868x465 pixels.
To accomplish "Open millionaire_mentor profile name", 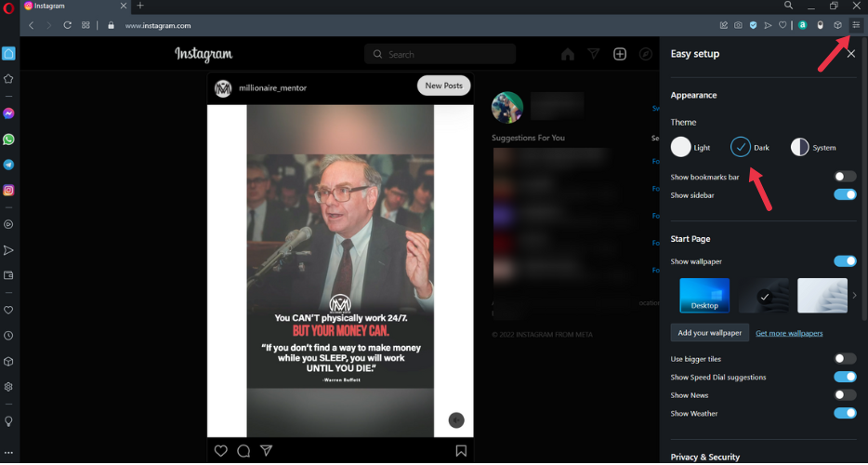I will click(272, 88).
